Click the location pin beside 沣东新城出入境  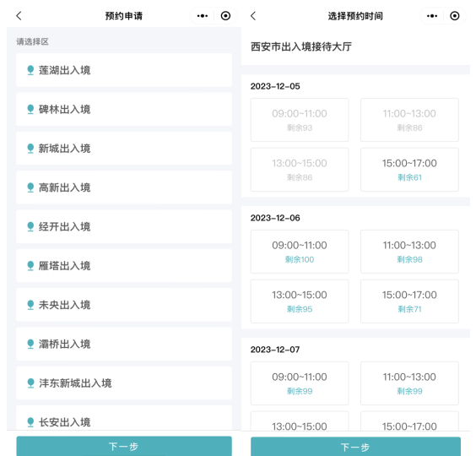coord(30,383)
